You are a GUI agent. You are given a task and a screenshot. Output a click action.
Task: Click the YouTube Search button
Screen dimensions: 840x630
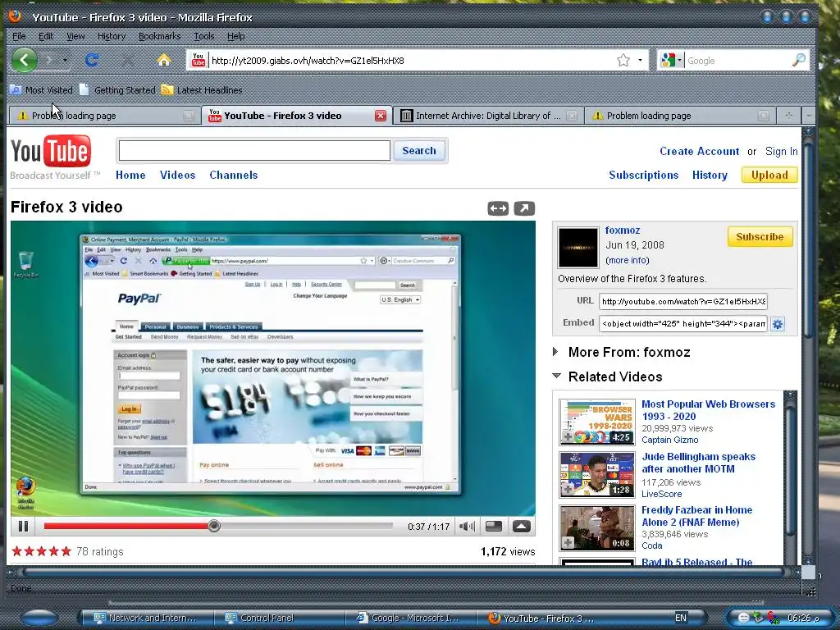[x=419, y=151]
